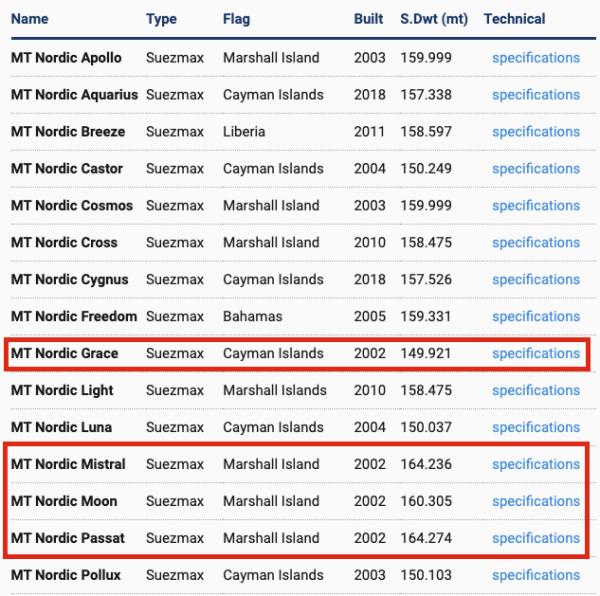Viewport: 600px width, 596px height.
Task: View MT Nordic Luna specifications
Action: pyautogui.click(x=535, y=428)
